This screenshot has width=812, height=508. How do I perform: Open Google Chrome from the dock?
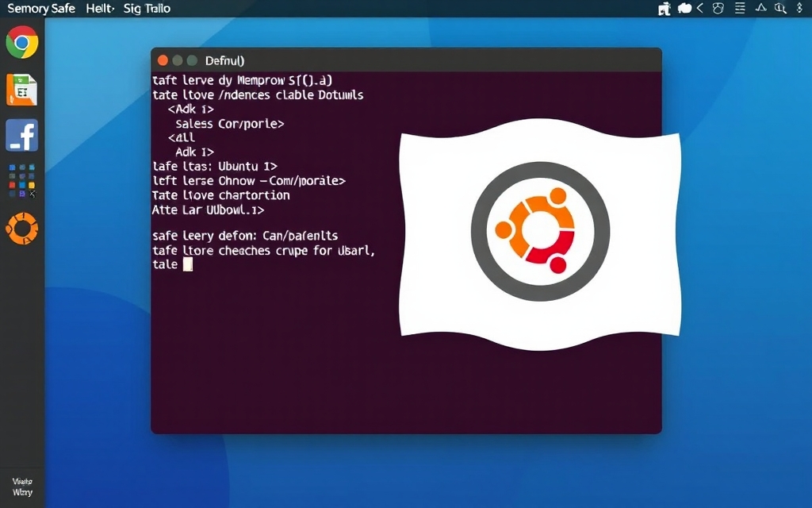[21, 43]
